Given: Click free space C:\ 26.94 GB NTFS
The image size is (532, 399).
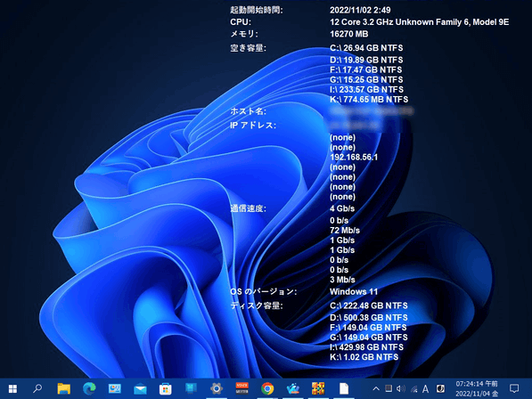Looking at the screenshot, I should click(x=366, y=48).
